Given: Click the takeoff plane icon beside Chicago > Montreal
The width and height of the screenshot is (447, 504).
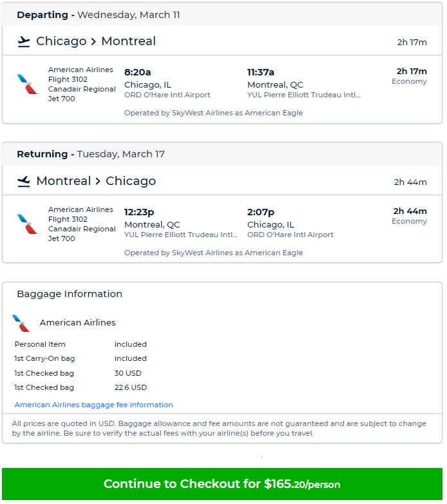Looking at the screenshot, I should (x=24, y=42).
